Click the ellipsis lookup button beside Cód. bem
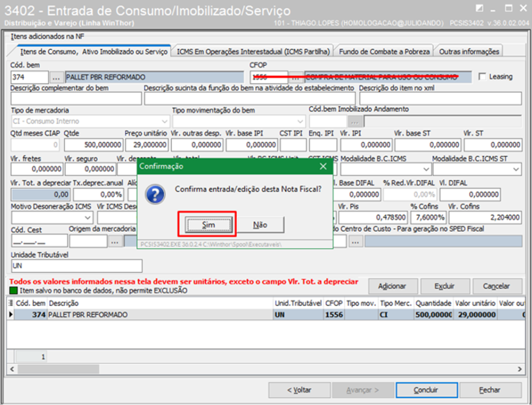The width and height of the screenshot is (532, 405). [57, 77]
